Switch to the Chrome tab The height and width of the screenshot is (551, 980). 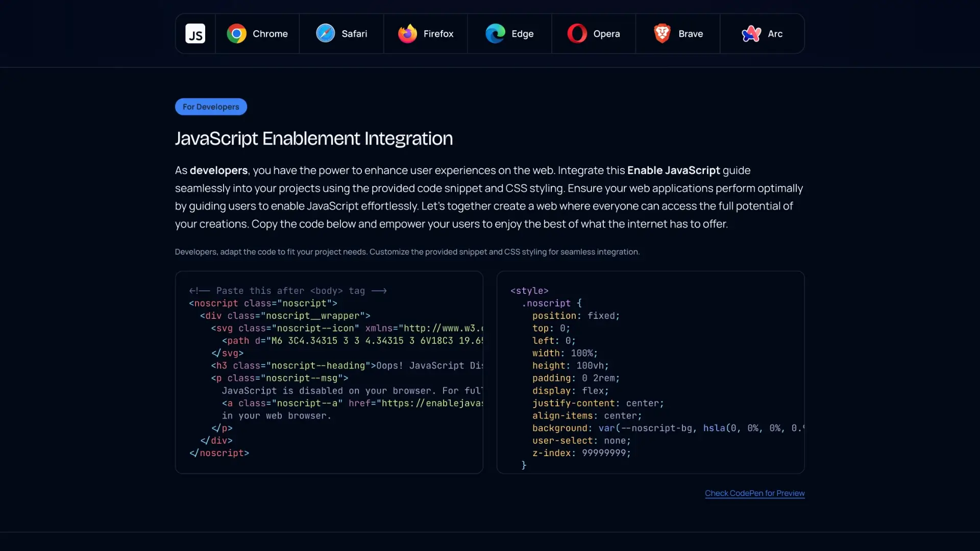point(258,33)
